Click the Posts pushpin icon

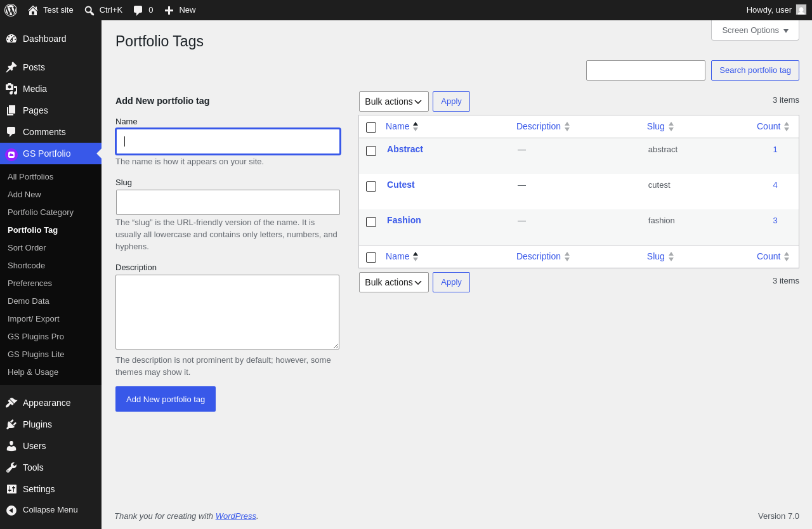tap(11, 67)
